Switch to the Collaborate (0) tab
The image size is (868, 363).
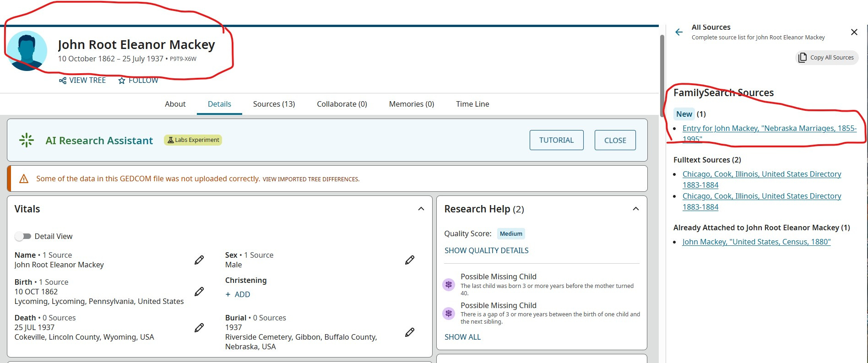342,104
